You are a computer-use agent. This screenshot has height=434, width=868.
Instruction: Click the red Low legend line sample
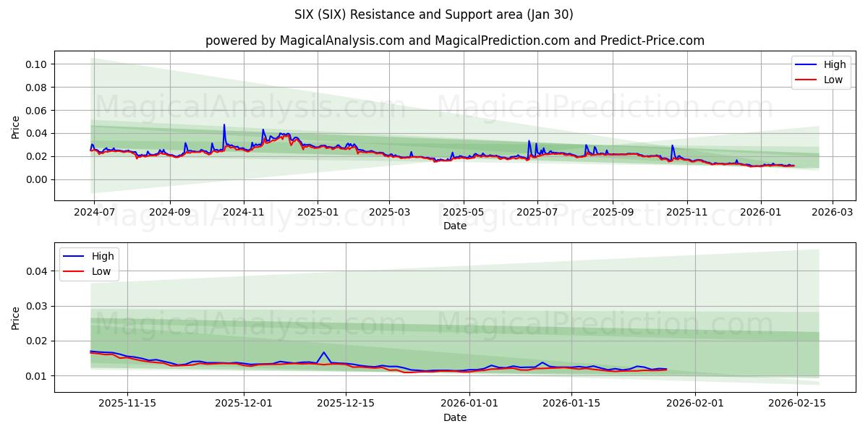click(807, 80)
